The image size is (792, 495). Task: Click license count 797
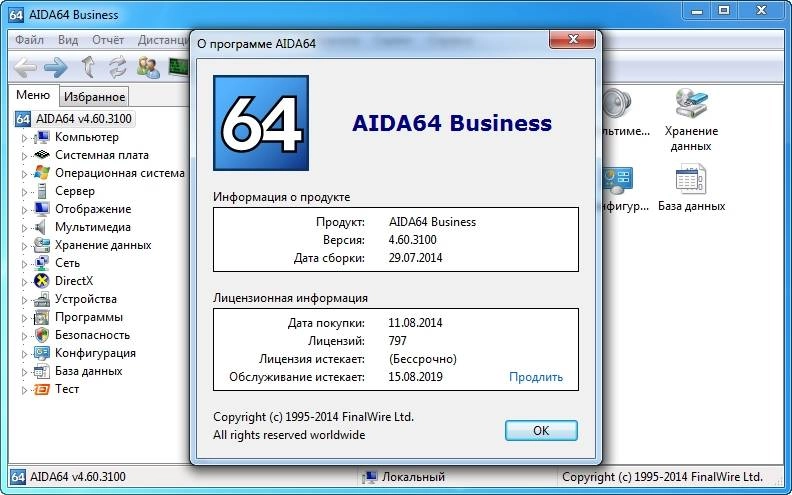pyautogui.click(x=398, y=341)
